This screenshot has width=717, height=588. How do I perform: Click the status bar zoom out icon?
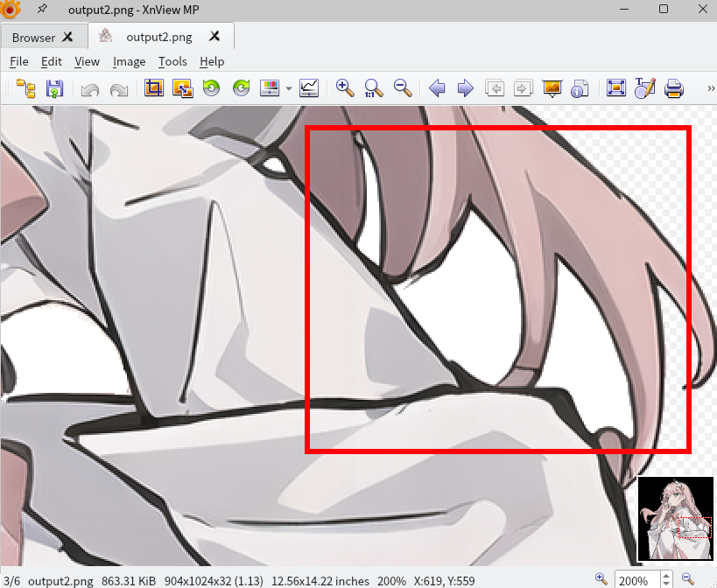pyautogui.click(x=688, y=579)
